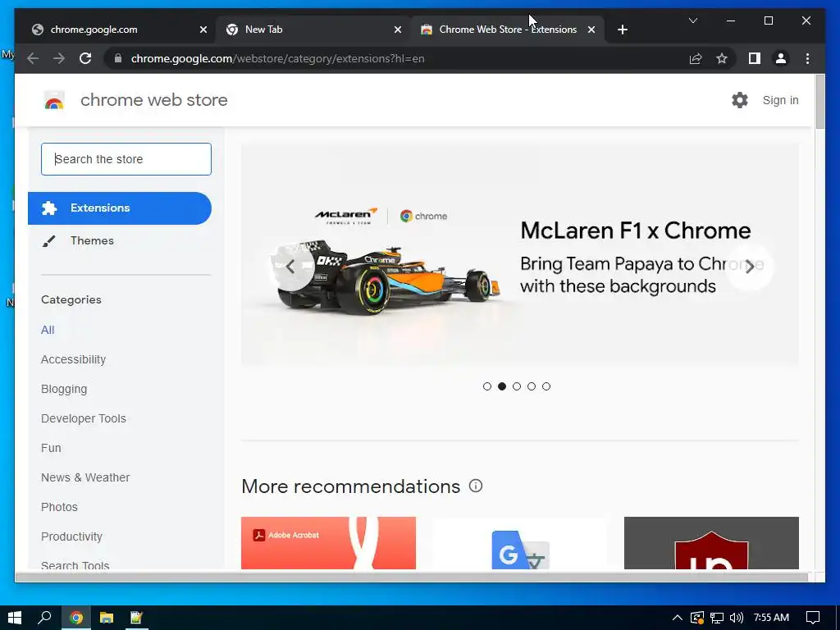Click the horizontal page scrollbar
The width and height of the screenshot is (840, 630).
point(412,577)
